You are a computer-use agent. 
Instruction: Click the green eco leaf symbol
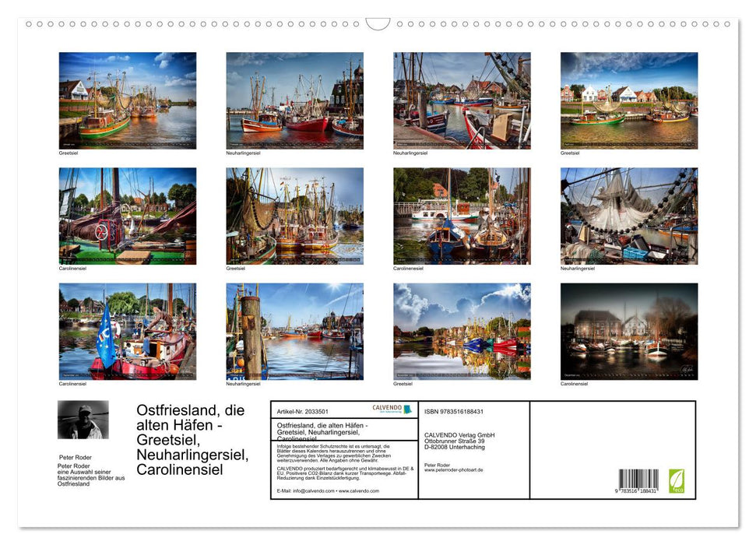click(677, 483)
